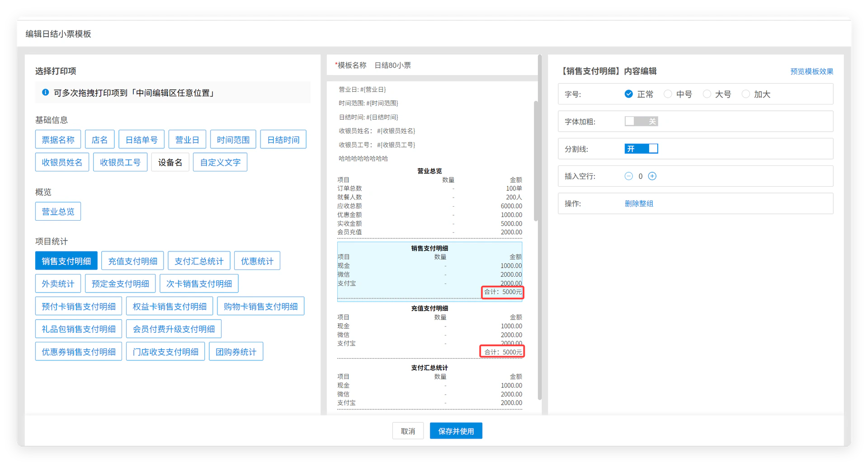Viewport: 868px width, 463px height.
Task: Click the 取消 button
Action: (x=408, y=431)
